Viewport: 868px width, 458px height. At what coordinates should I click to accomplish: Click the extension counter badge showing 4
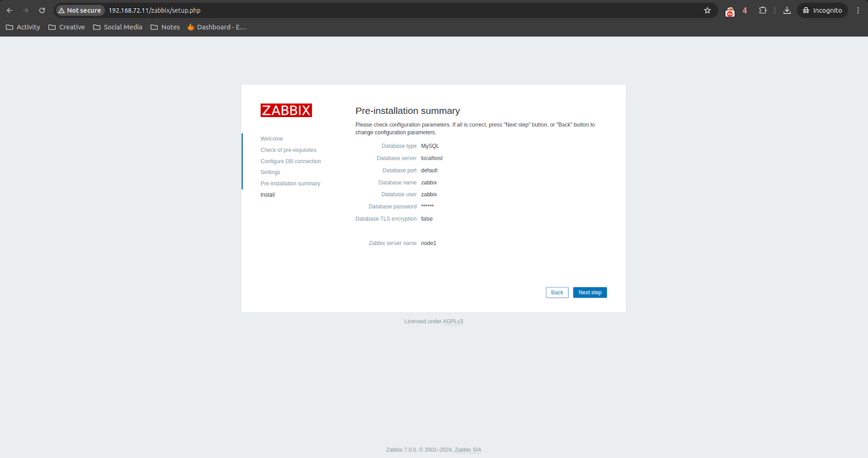(x=745, y=10)
